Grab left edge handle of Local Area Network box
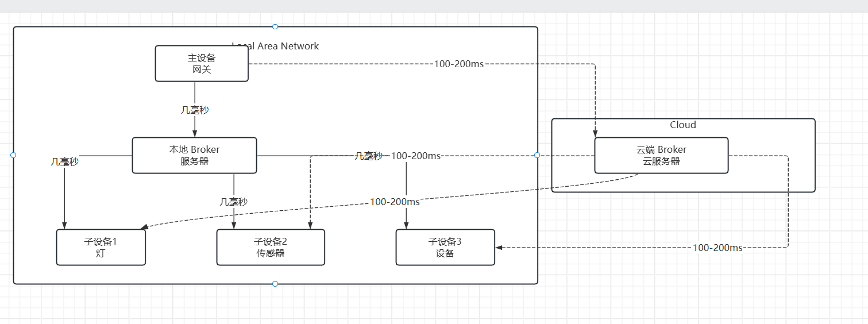Image resolution: width=868 pixels, height=324 pixels. pyautogui.click(x=13, y=155)
